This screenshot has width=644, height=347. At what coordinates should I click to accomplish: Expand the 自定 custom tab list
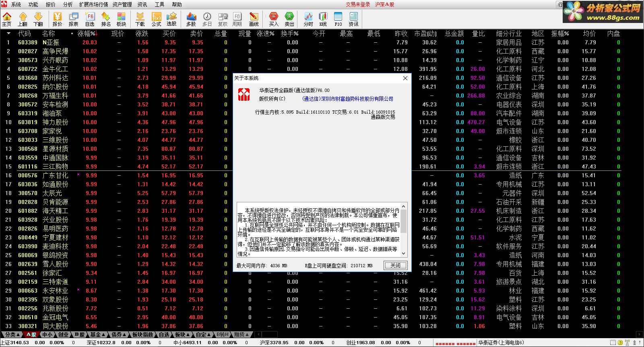click(203, 335)
